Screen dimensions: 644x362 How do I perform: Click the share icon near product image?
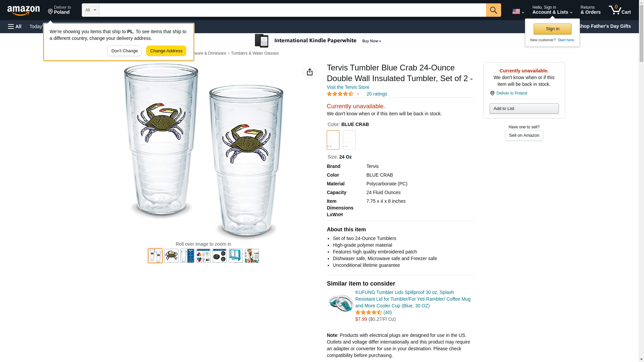click(310, 72)
